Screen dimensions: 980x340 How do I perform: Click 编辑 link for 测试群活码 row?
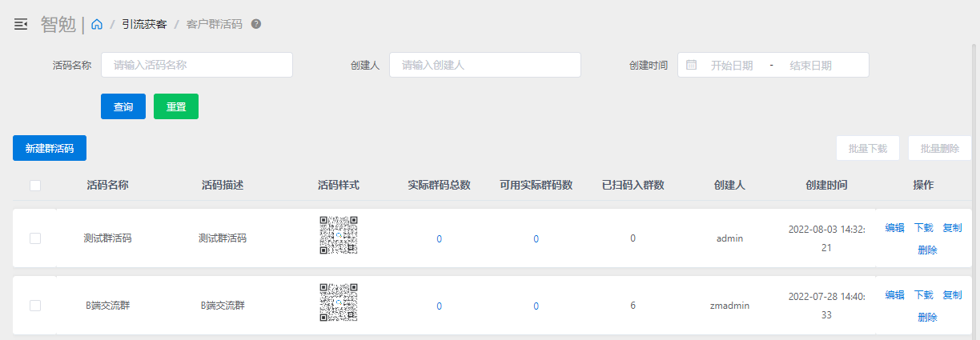click(x=894, y=228)
